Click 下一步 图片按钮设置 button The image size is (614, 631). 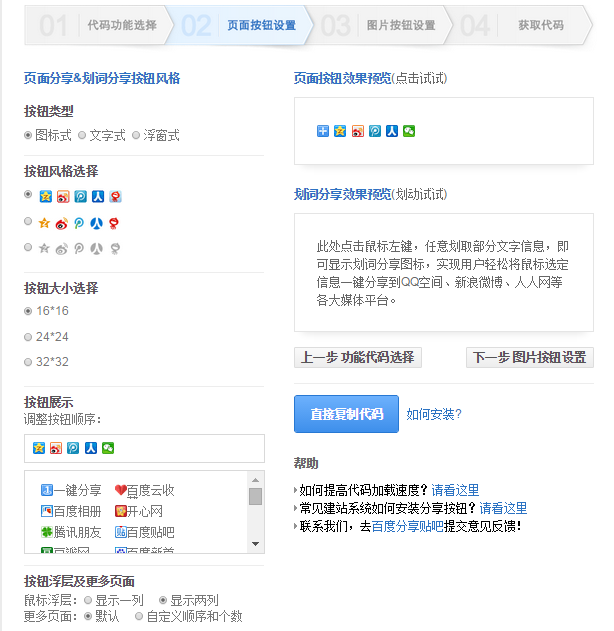529,357
